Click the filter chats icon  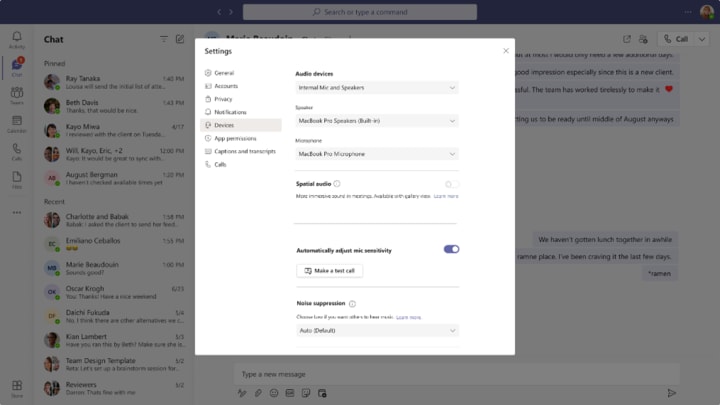coord(164,39)
